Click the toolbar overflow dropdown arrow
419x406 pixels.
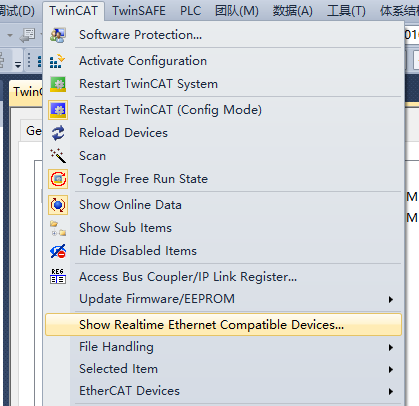[x=18, y=64]
